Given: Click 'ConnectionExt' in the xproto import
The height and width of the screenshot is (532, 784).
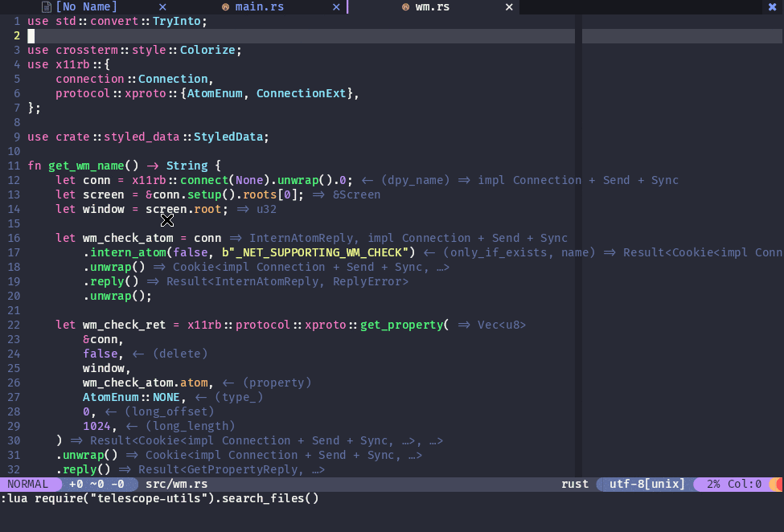Looking at the screenshot, I should 301,94.
